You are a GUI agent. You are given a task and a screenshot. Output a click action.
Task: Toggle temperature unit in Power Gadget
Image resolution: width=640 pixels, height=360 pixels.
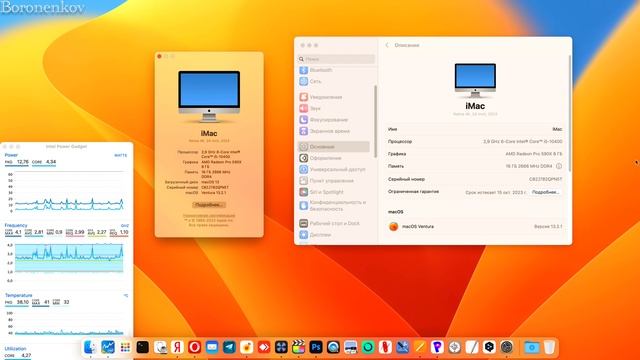click(126, 296)
